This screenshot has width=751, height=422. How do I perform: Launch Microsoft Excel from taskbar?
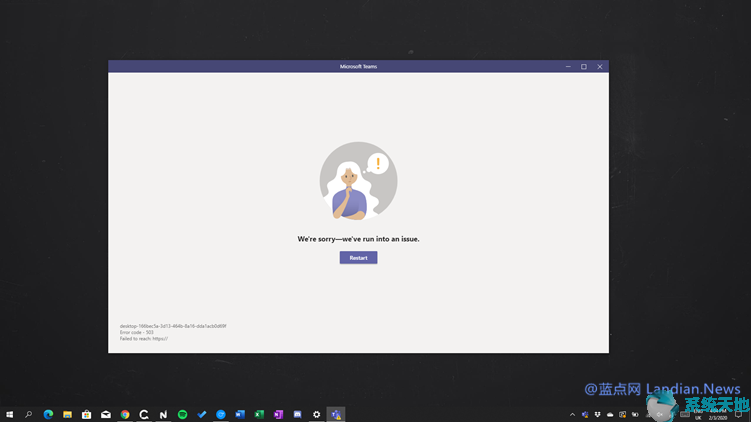[x=259, y=414]
